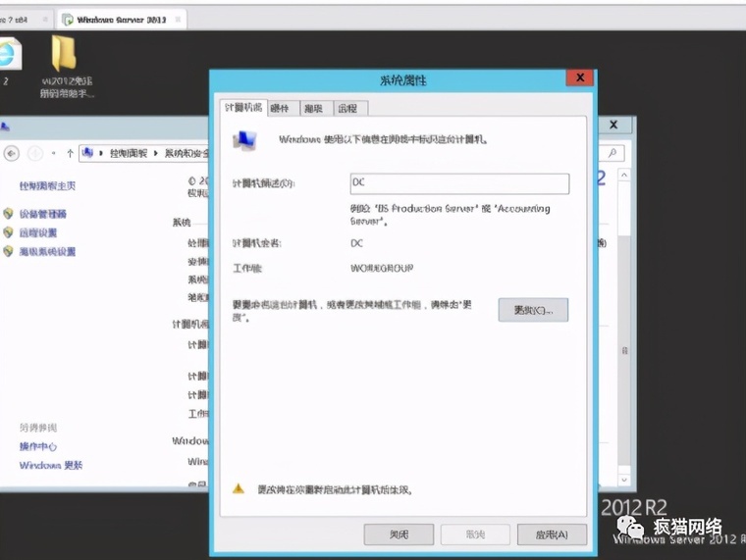Click the scrollbar down arrow in Control Panel
The width and height of the screenshot is (746, 560).
624,480
